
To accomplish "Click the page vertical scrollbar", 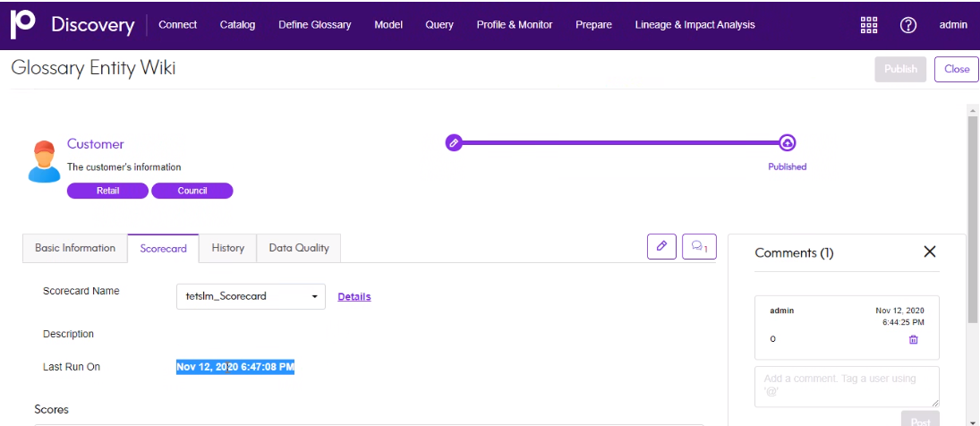I will (x=973, y=218).
